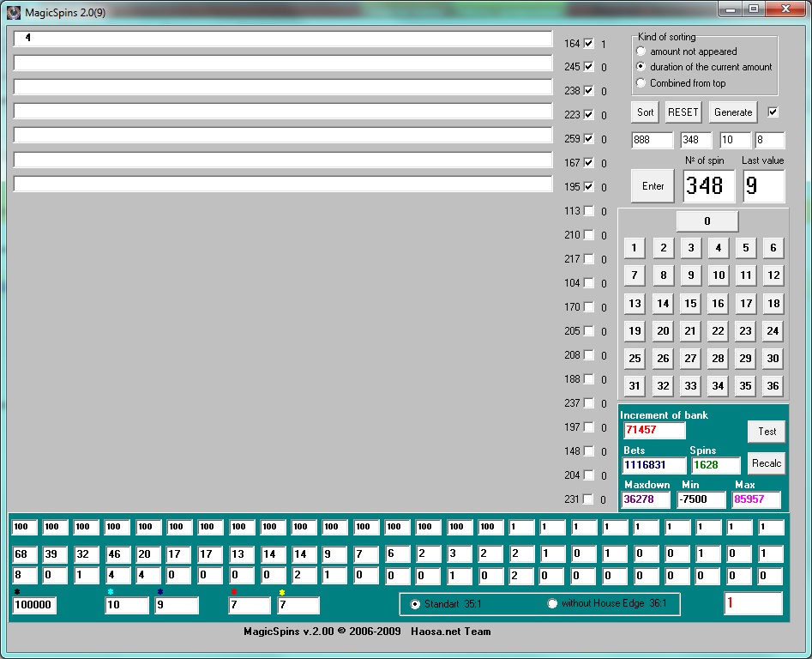Click the counter value 210
Screen dimensions: 812x659
pyautogui.click(x=572, y=235)
